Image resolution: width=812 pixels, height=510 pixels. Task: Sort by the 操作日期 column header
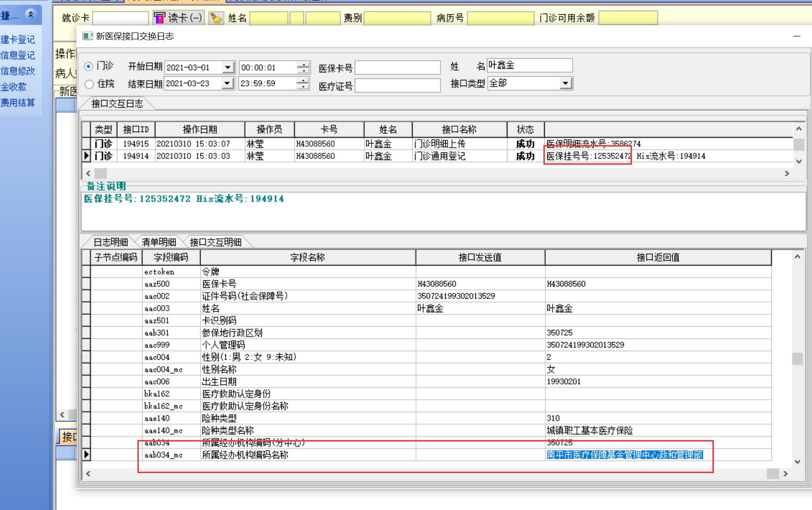pos(200,130)
